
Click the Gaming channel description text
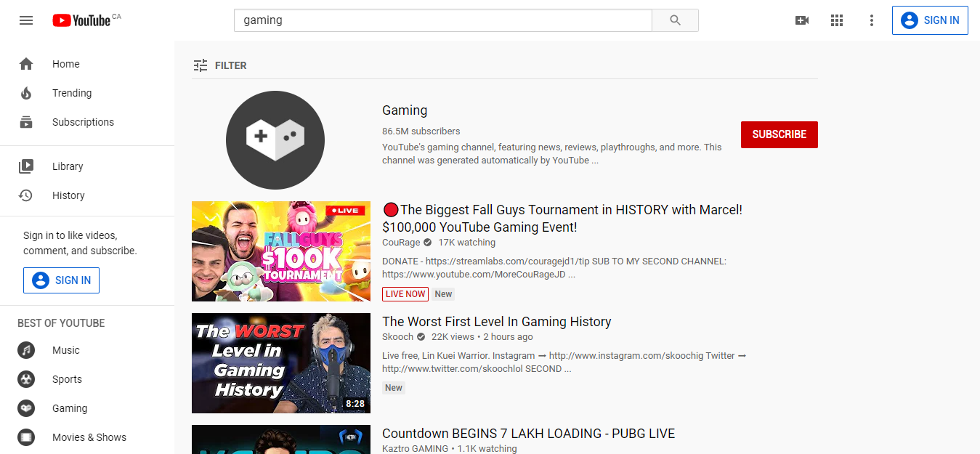pos(552,154)
